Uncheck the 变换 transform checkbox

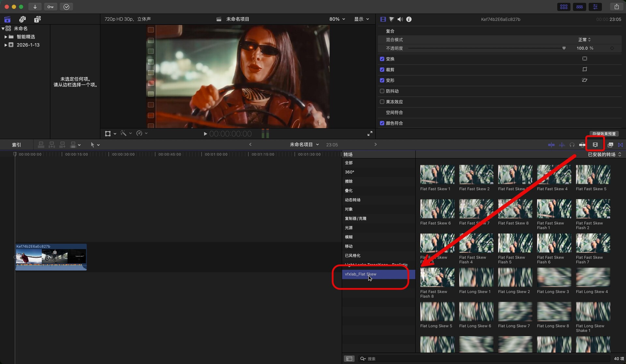(x=382, y=59)
